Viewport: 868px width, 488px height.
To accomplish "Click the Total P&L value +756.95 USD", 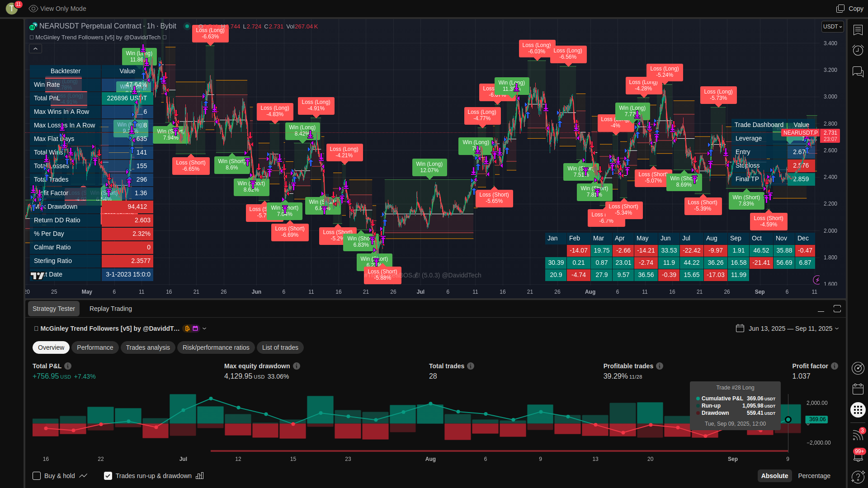I will pos(52,376).
